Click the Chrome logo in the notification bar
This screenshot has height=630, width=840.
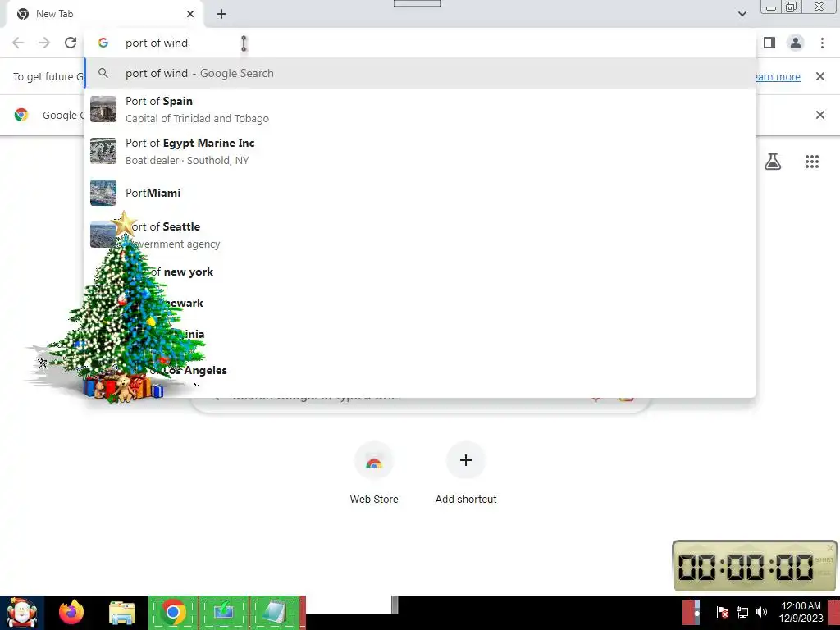click(x=21, y=115)
